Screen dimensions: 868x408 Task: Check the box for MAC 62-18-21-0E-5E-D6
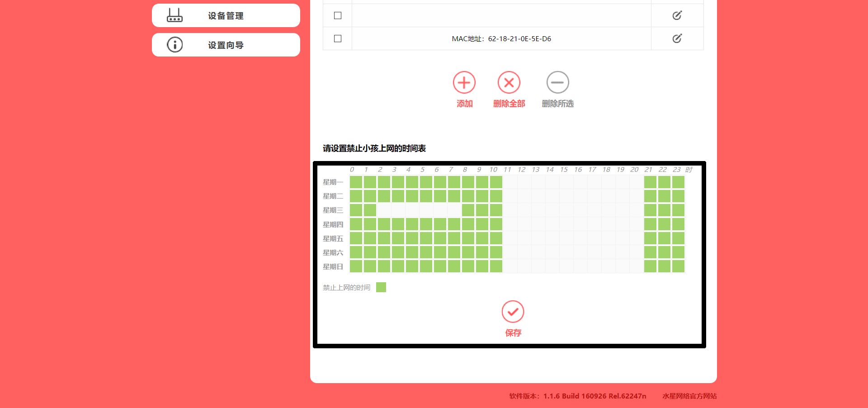coord(337,38)
